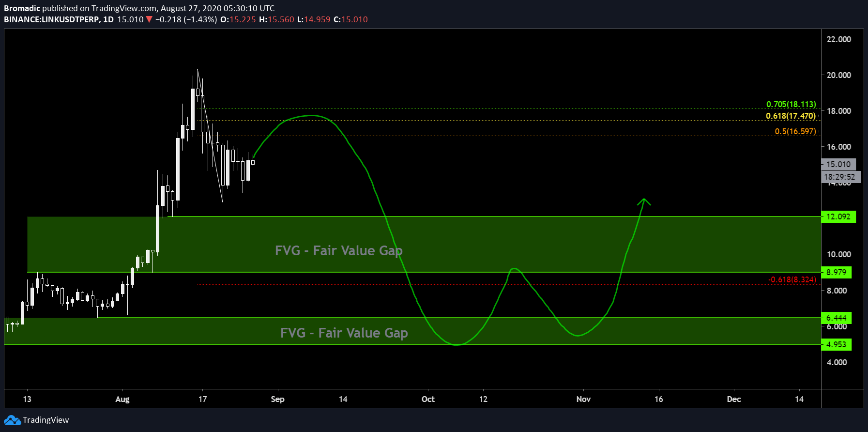Click the TradingView cloud logo icon
This screenshot has height=432, width=868.
13,420
